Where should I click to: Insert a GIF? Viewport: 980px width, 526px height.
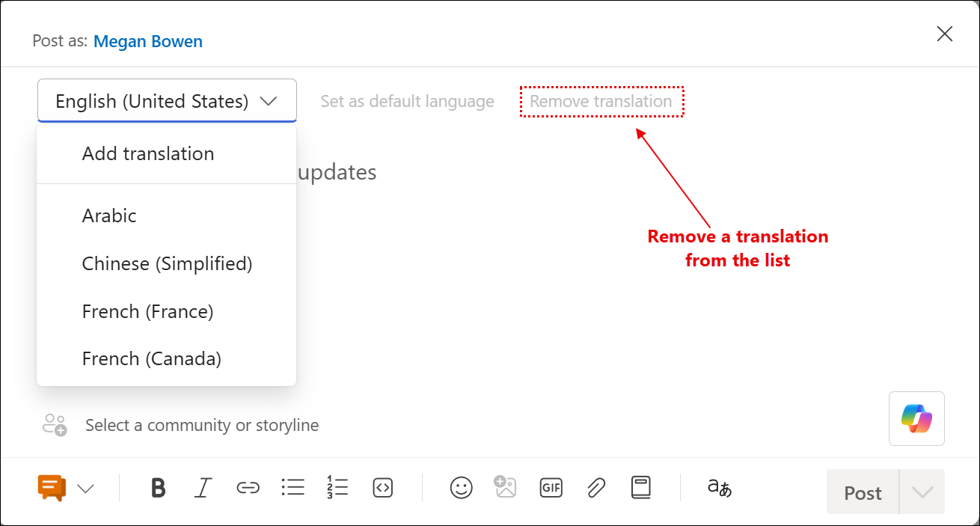click(551, 487)
